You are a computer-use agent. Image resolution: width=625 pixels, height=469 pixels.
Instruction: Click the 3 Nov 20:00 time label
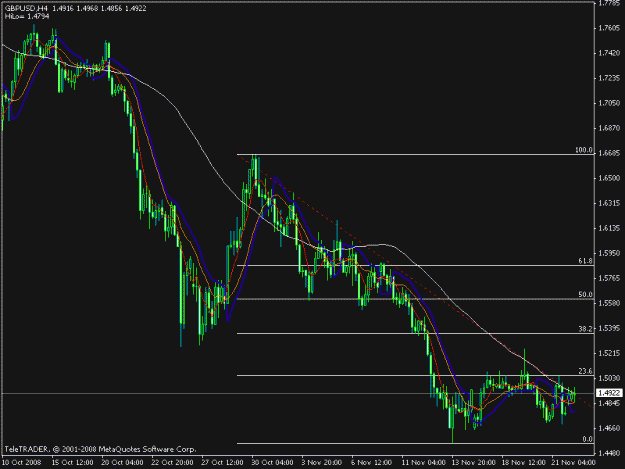click(322, 463)
